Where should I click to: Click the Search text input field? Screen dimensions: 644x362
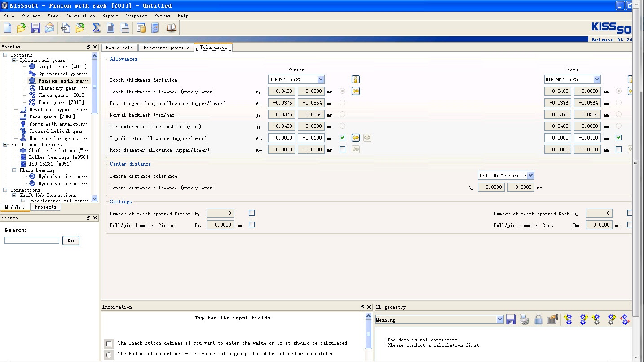click(x=32, y=240)
